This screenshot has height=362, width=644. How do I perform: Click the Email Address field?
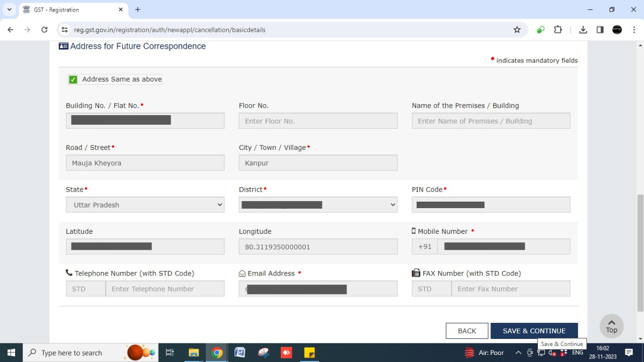(318, 289)
